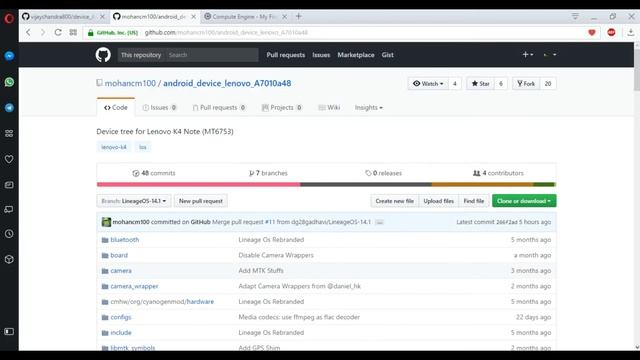View the 0 releases
The width and height of the screenshot is (640, 360).
point(383,173)
